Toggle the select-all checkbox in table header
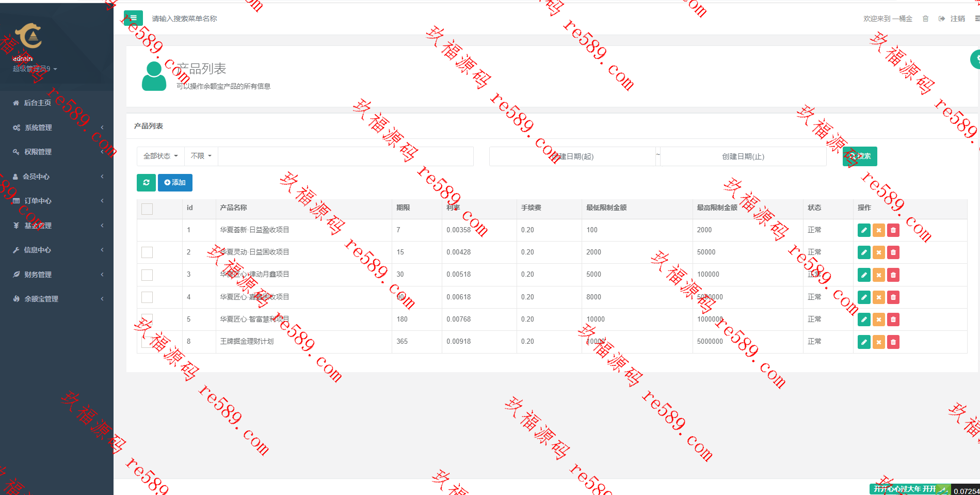The height and width of the screenshot is (495, 980). pyautogui.click(x=147, y=209)
